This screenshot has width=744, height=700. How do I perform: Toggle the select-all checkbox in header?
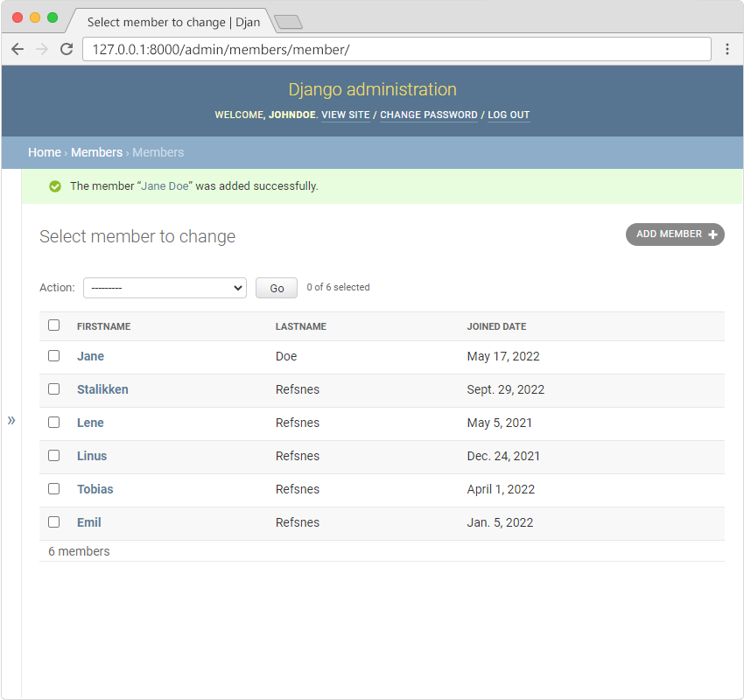pos(54,325)
